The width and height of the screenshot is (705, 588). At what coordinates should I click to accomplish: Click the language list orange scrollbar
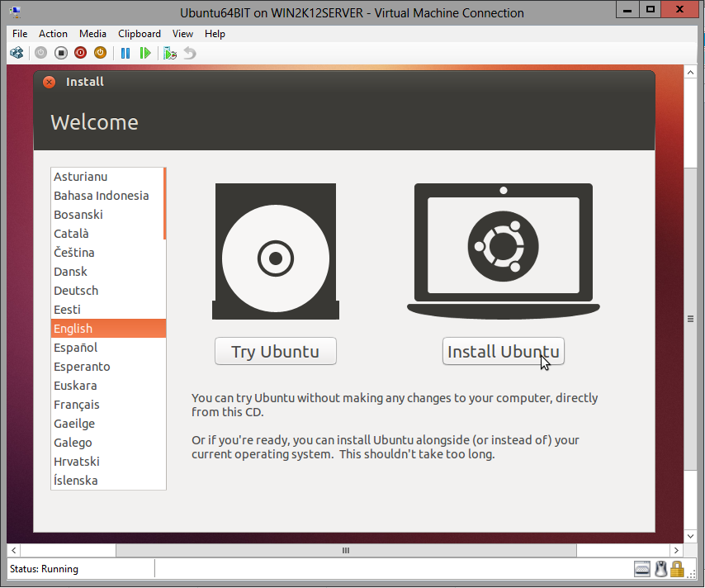(x=164, y=203)
